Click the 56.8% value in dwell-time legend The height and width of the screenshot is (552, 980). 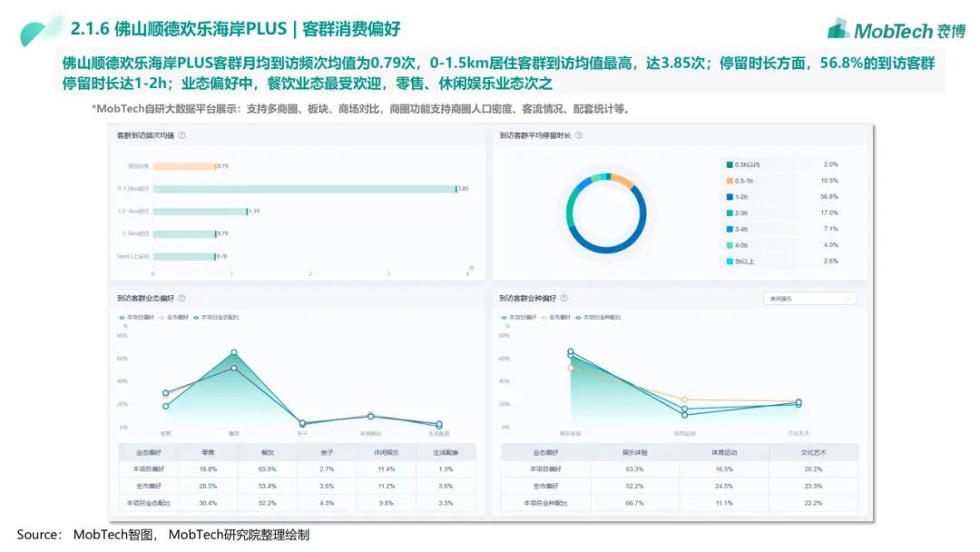coord(829,197)
